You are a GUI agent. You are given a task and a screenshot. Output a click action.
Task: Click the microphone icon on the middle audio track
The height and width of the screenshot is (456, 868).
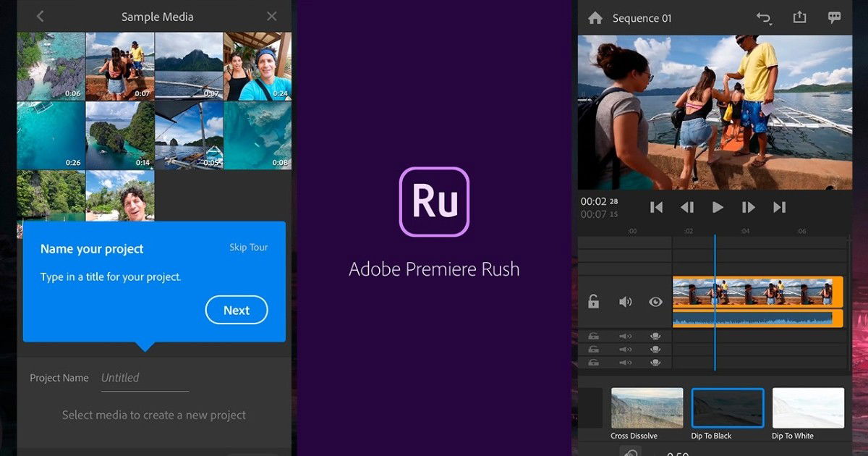[655, 349]
